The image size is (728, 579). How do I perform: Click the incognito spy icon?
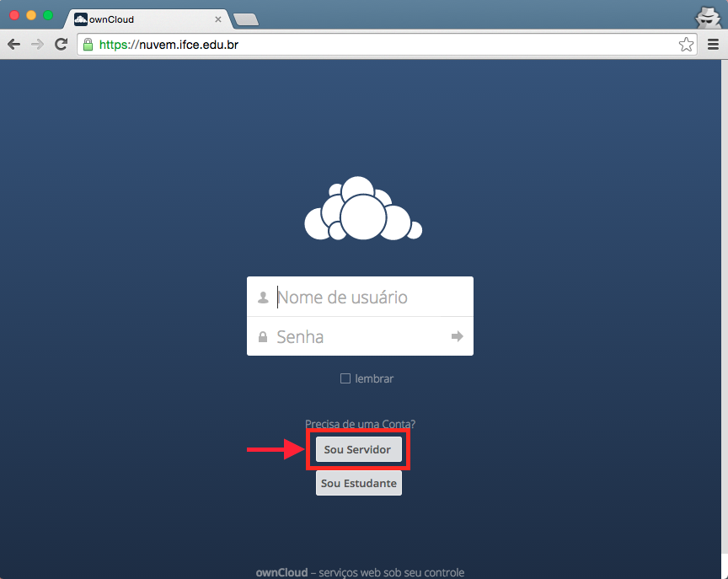(708, 17)
